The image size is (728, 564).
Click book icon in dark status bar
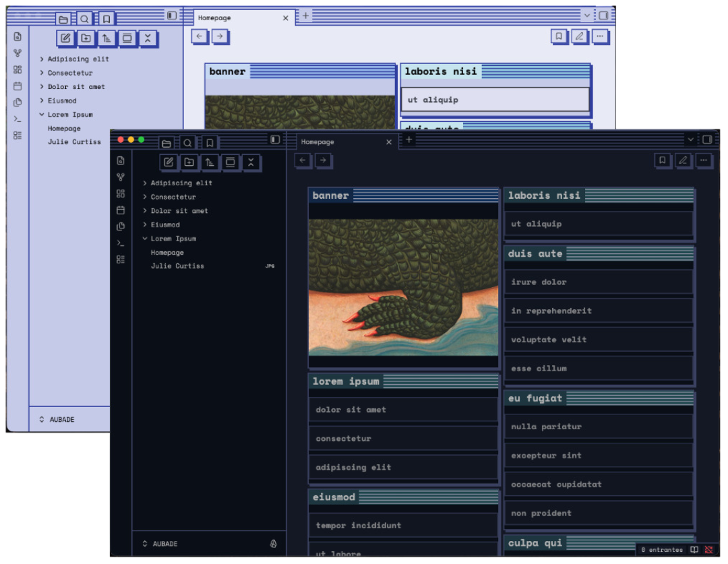(x=694, y=550)
